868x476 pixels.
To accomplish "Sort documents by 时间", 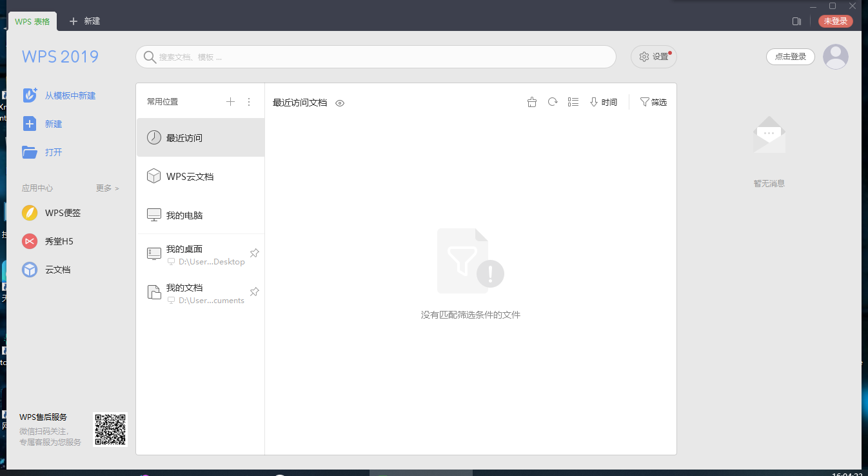I will point(604,102).
